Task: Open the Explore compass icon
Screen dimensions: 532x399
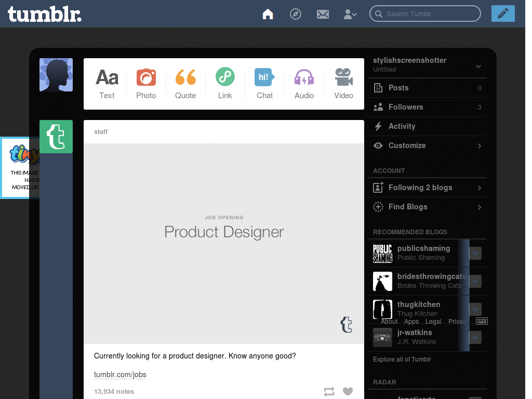Action: point(295,14)
